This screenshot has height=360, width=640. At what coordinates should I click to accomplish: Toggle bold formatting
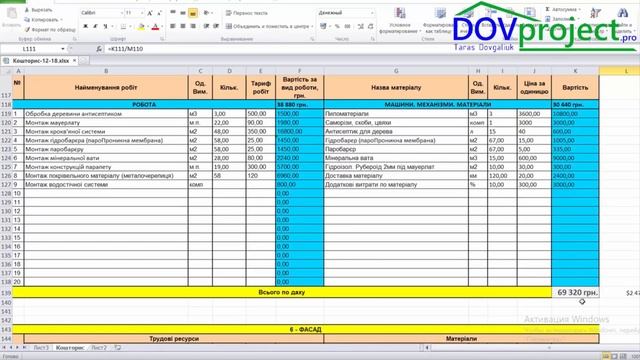85,27
